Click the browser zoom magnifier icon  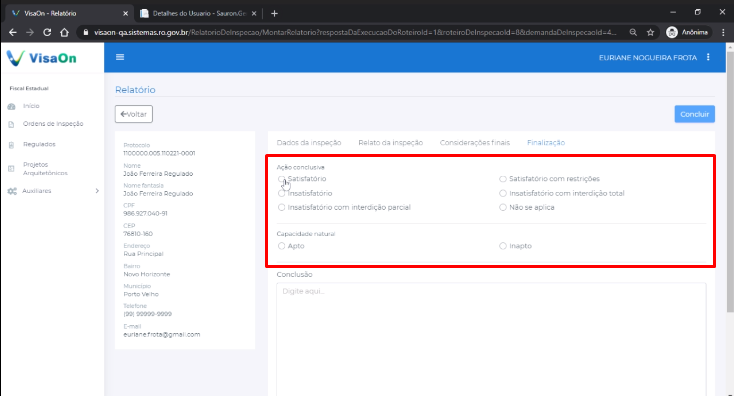point(633,32)
